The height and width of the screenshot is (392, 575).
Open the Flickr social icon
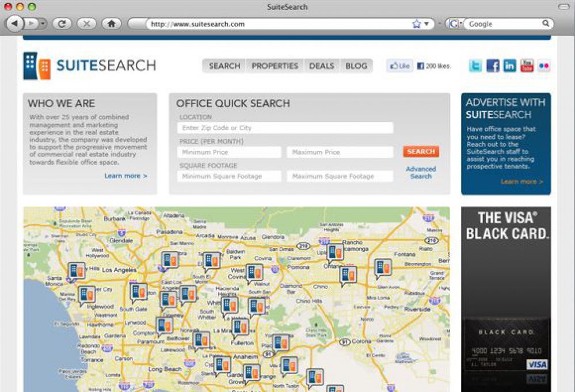544,66
